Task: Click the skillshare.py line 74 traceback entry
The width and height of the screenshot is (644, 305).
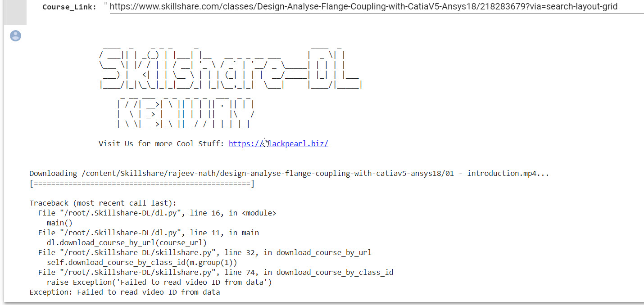Action: [216, 273]
